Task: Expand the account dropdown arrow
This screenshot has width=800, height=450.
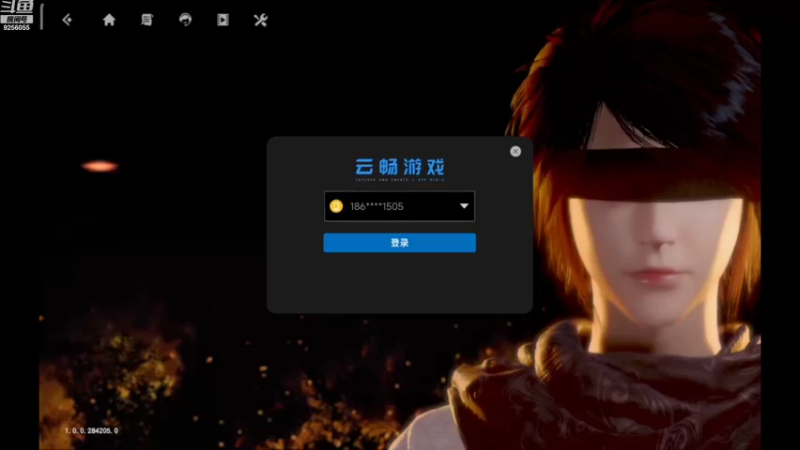Action: (x=464, y=206)
